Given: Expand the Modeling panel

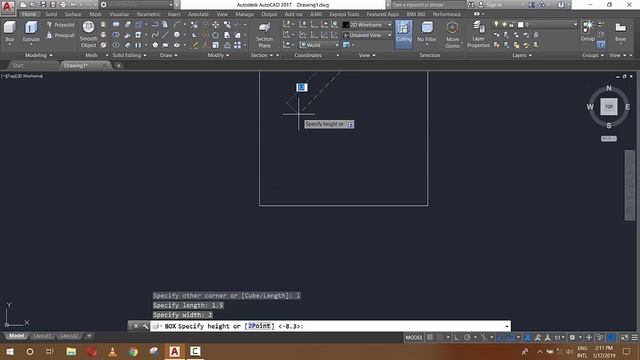Looking at the screenshot, I should pos(39,55).
